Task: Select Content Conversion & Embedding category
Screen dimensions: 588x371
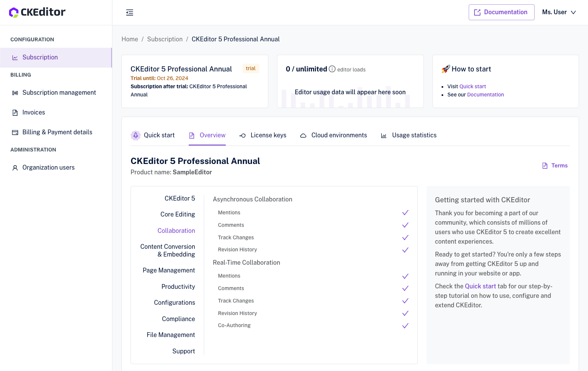Action: [168, 250]
